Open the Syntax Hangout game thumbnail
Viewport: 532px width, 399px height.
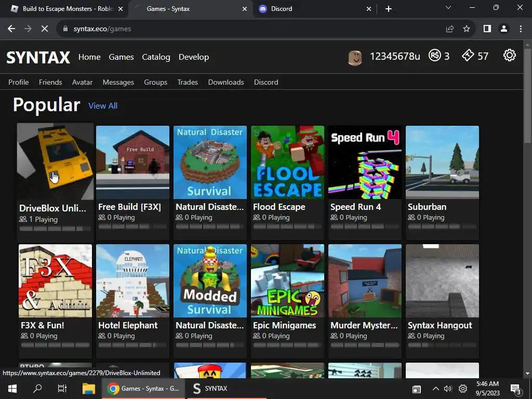[x=442, y=281]
